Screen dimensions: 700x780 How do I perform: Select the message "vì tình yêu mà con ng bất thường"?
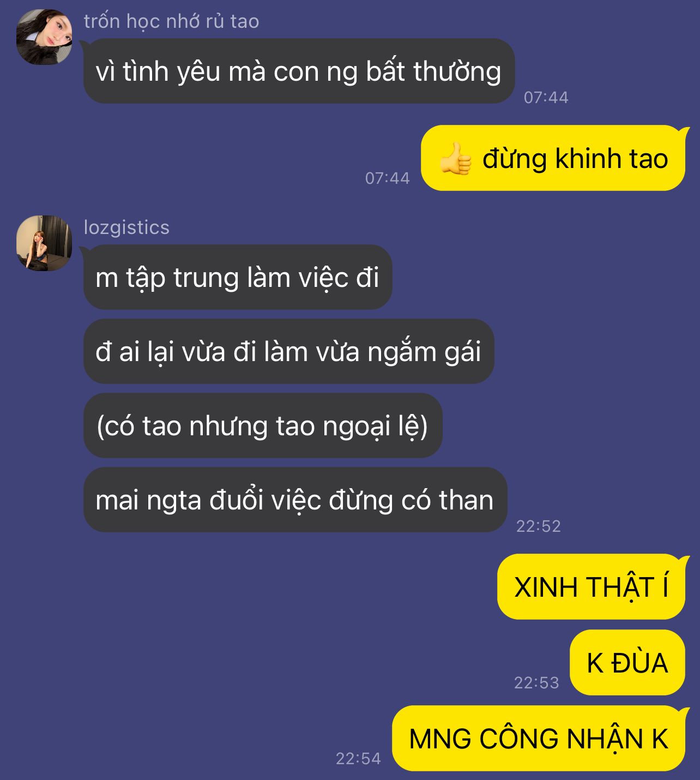299,71
